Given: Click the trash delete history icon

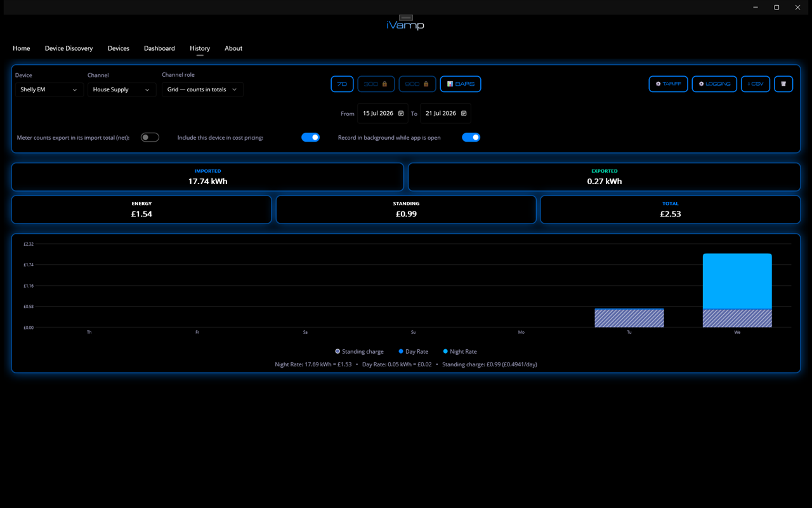Looking at the screenshot, I should tap(783, 84).
